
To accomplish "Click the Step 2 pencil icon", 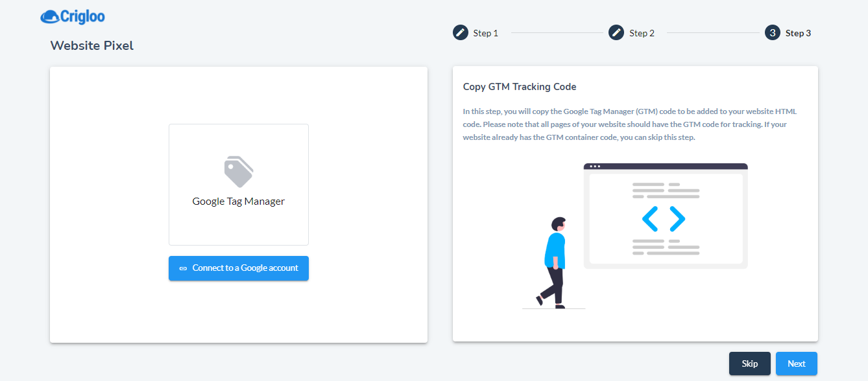I will (x=616, y=32).
